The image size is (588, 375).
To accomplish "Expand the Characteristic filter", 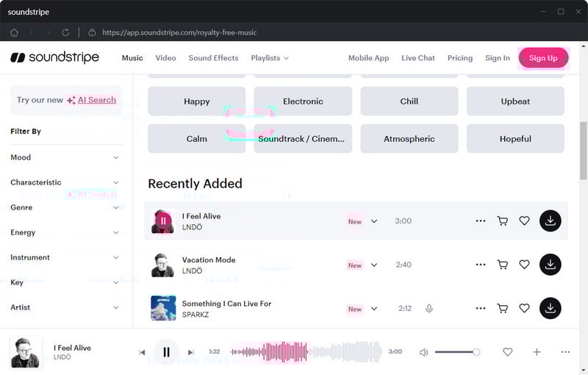I will tap(65, 182).
